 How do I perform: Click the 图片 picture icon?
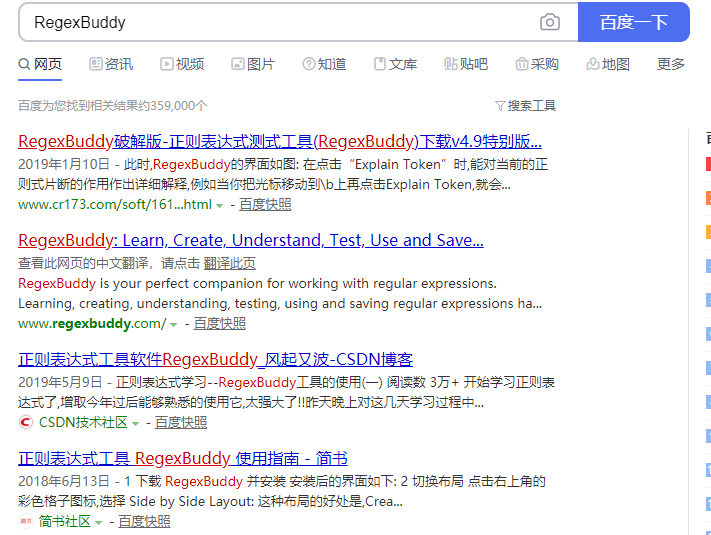click(x=238, y=64)
